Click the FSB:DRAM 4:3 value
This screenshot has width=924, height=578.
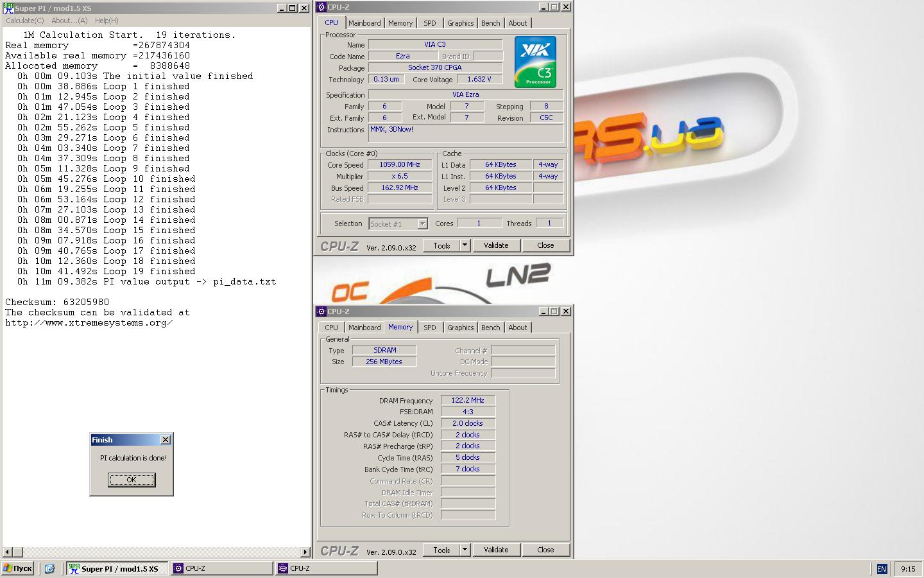pos(468,412)
